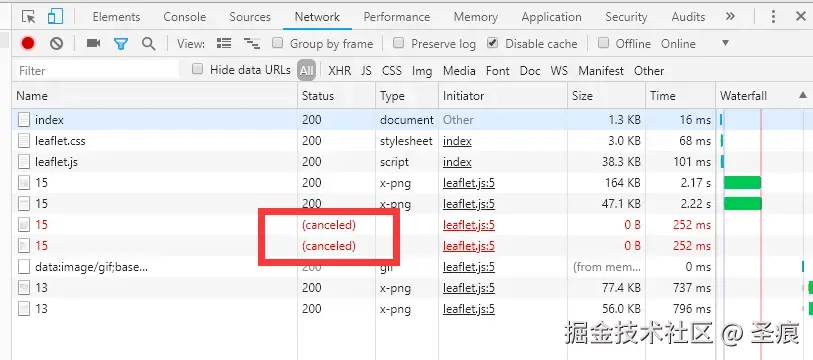Enable Preserve log checkbox

click(x=398, y=43)
